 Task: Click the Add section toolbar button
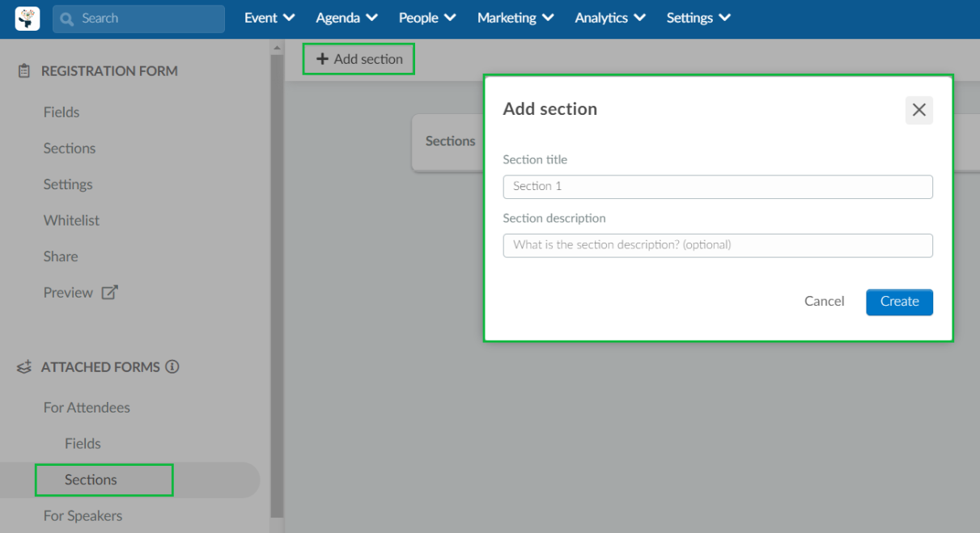(x=359, y=59)
